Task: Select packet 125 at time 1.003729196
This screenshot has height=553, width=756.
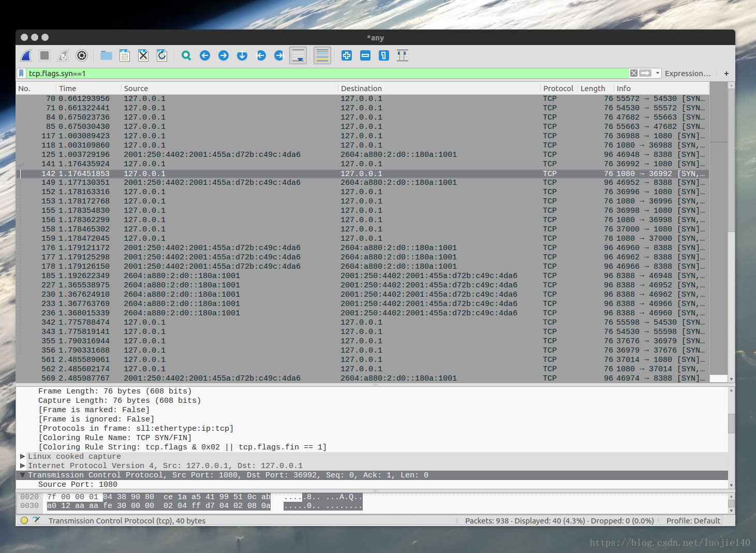Action: [x=362, y=154]
